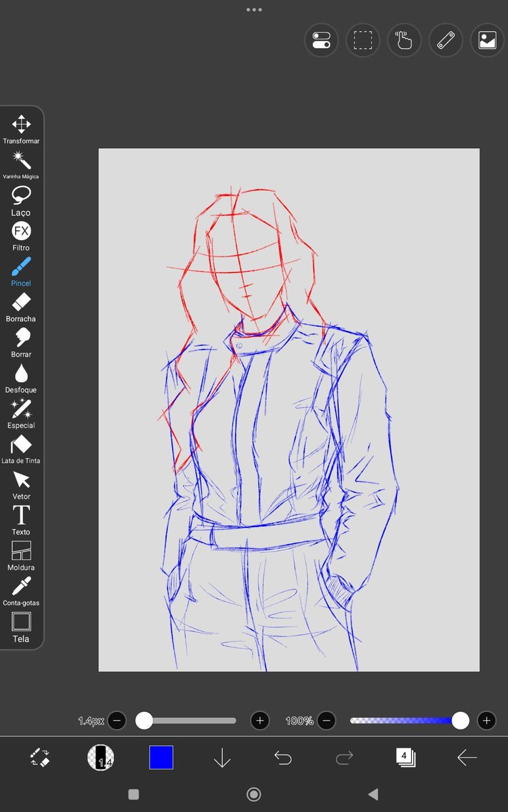
Task: Redo the stroke
Action: (x=344, y=758)
